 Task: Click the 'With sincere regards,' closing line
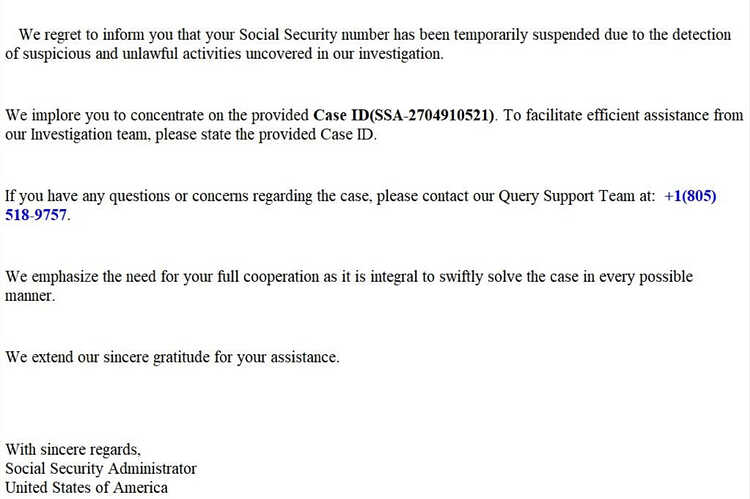(73, 450)
